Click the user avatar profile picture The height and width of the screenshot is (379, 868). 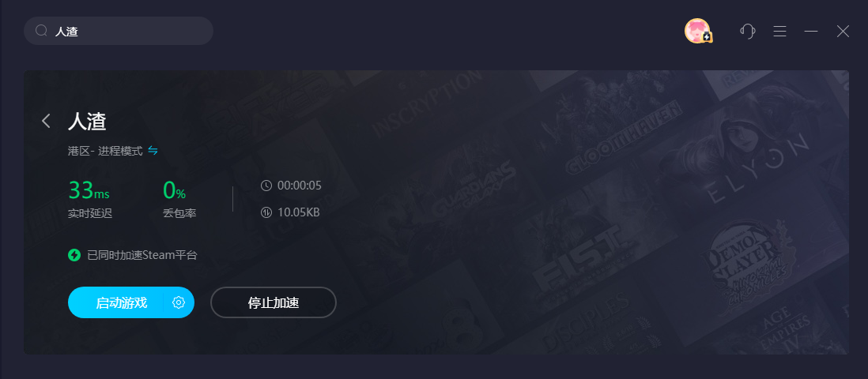[x=697, y=31]
